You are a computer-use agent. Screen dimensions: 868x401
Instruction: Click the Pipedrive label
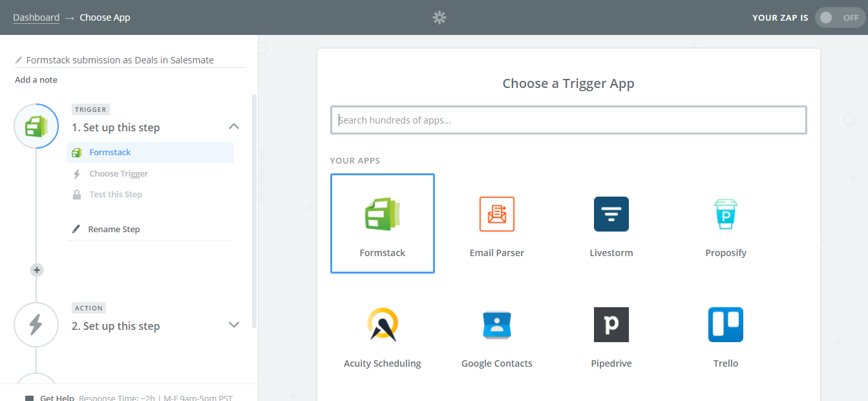[611, 363]
